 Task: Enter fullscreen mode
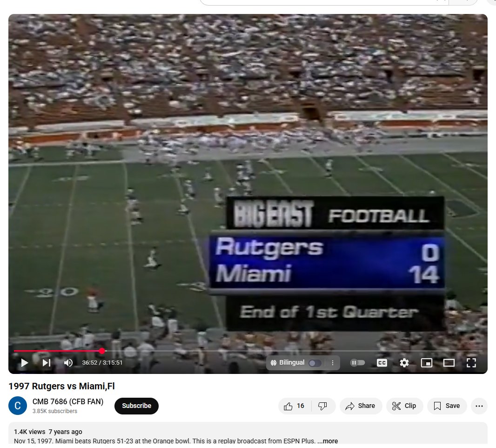click(471, 363)
